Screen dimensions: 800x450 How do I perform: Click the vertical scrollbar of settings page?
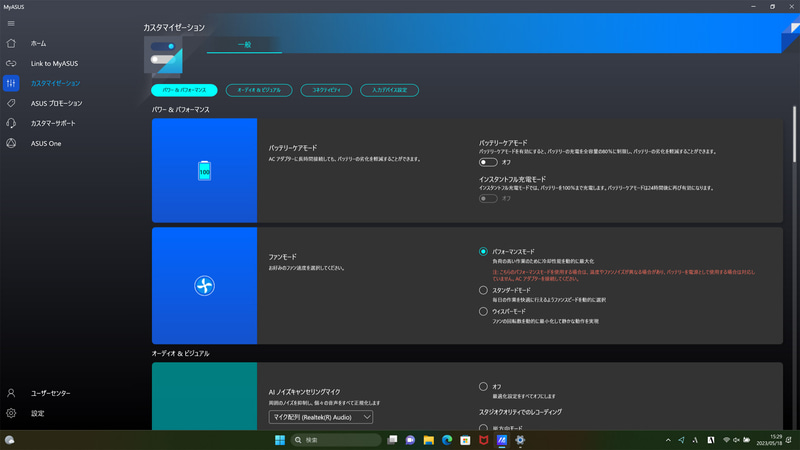click(x=794, y=135)
